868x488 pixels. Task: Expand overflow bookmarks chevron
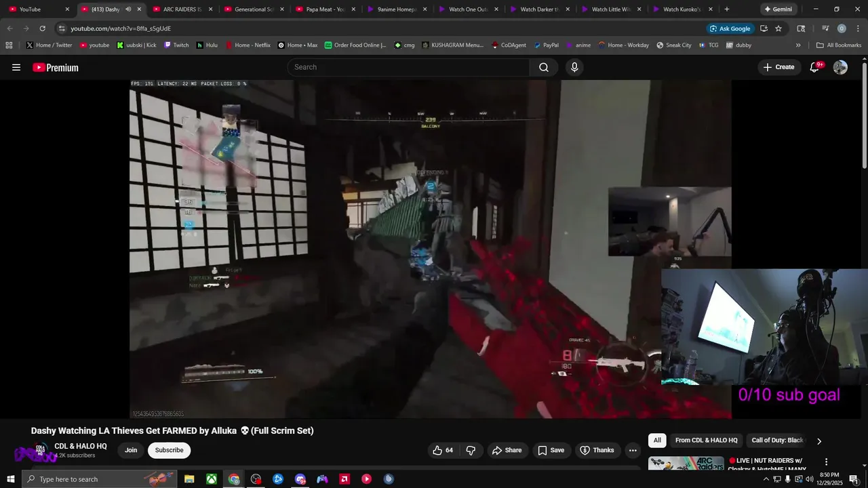[x=798, y=45]
